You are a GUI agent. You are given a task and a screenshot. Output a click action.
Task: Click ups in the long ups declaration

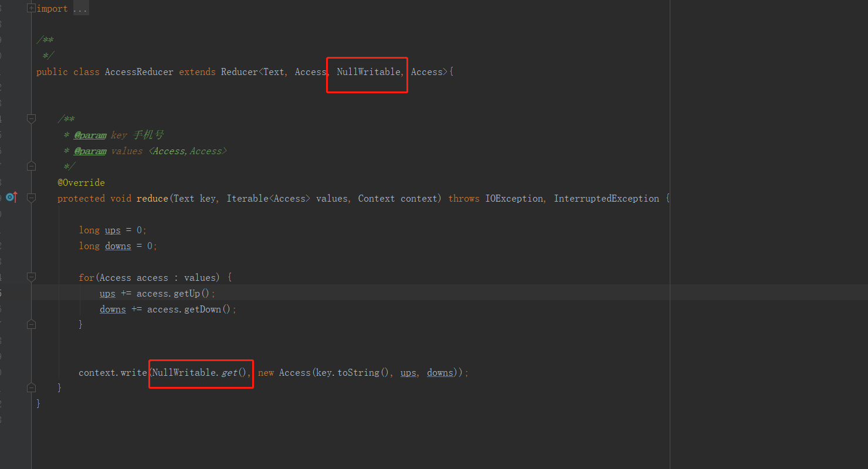click(113, 230)
